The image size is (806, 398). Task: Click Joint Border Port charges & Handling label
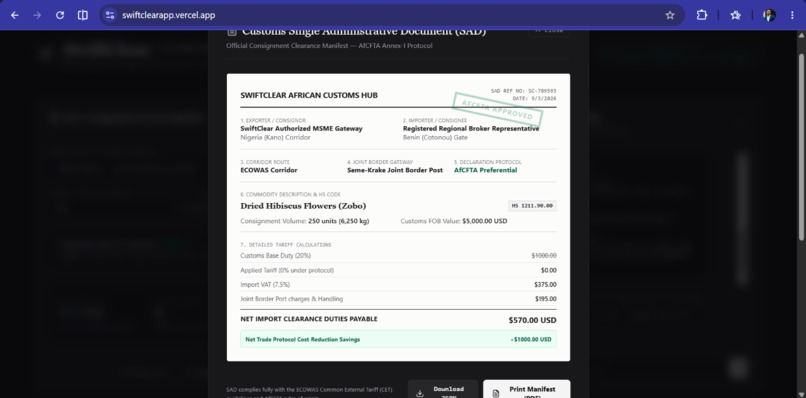pyautogui.click(x=291, y=299)
